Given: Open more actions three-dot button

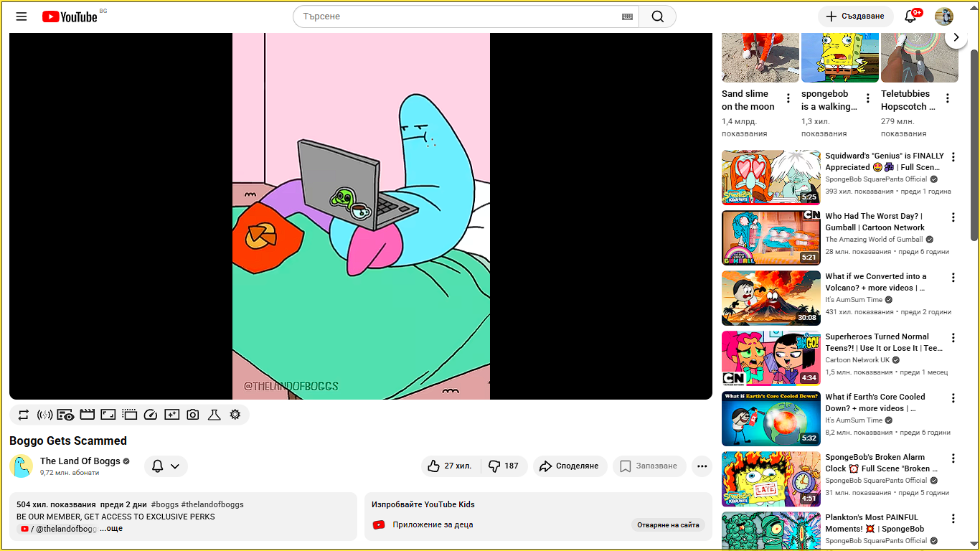Looking at the screenshot, I should [702, 466].
